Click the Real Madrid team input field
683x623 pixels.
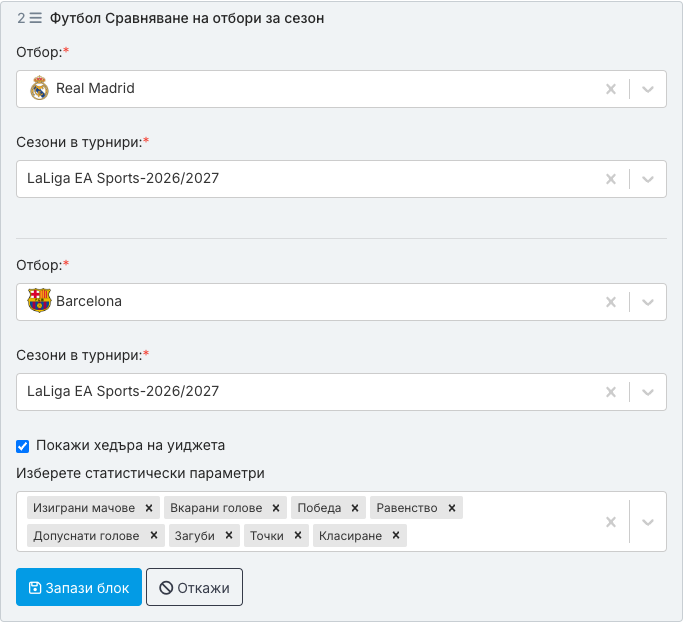pos(342,89)
